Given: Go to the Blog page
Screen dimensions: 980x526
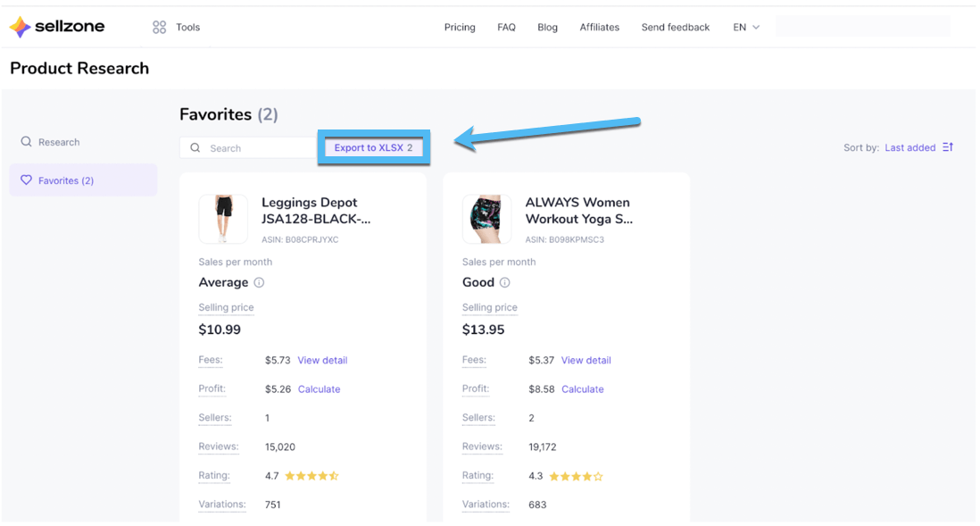Looking at the screenshot, I should [x=547, y=28].
